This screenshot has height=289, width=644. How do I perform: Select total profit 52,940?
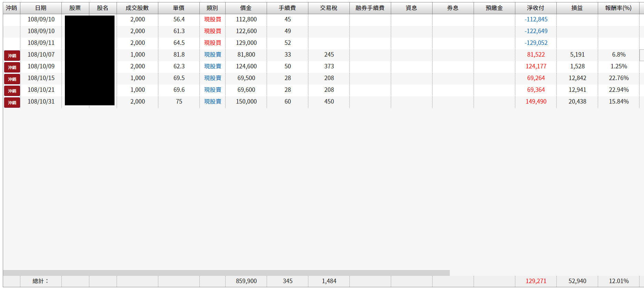click(x=577, y=281)
